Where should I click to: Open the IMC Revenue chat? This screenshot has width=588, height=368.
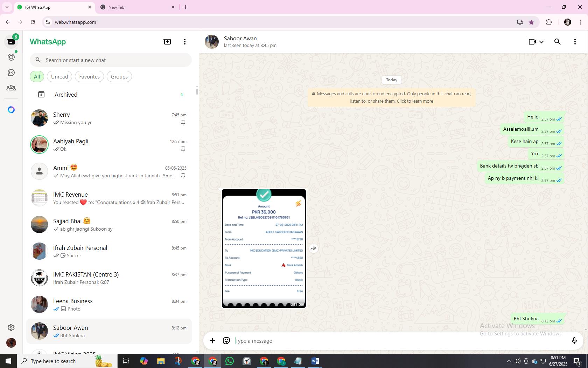109,198
